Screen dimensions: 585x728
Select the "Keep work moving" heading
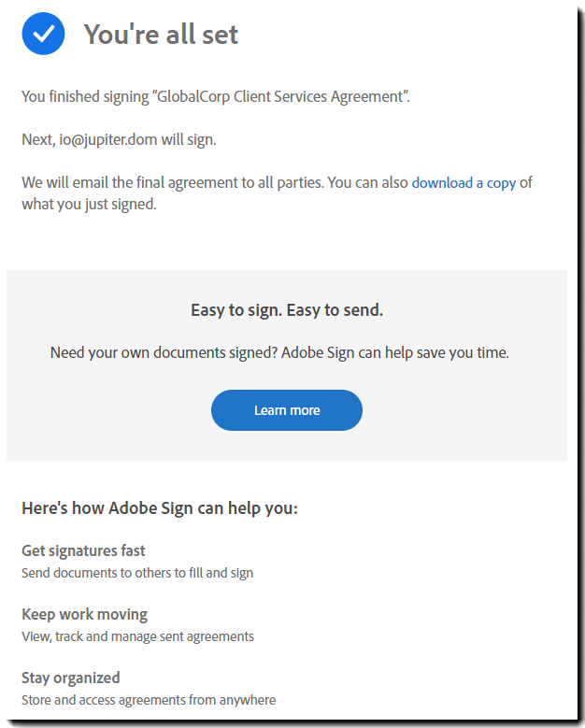84,615
